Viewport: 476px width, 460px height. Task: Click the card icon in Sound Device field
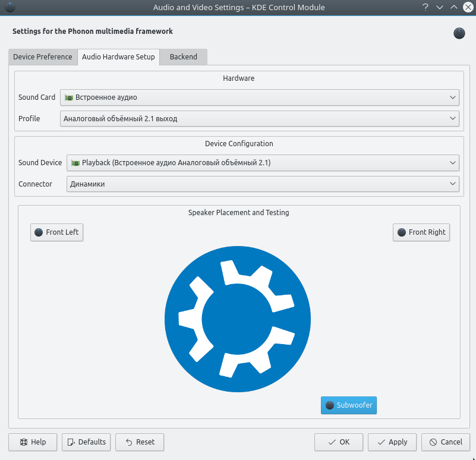75,163
